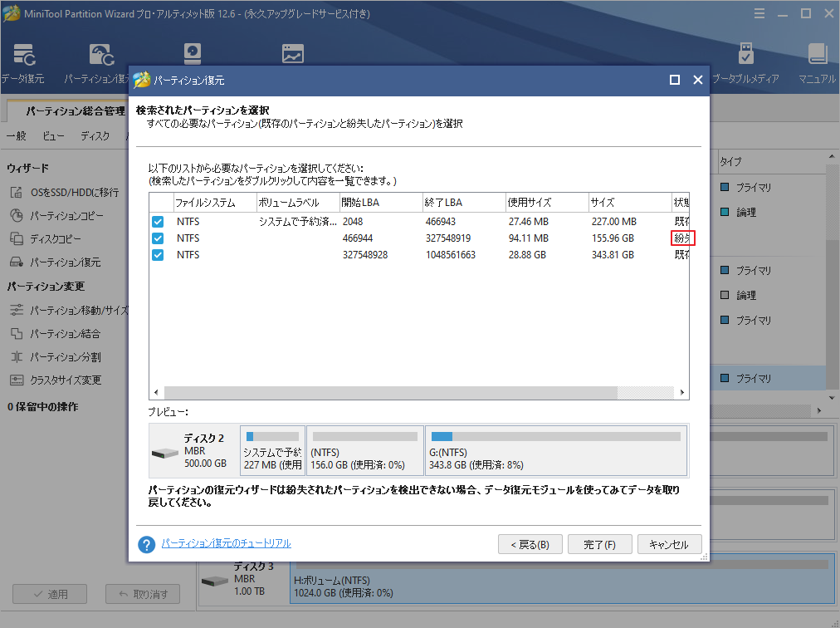This screenshot has height=628, width=840.
Task: Open the ブータブルメディア tool icon
Action: coord(745,56)
